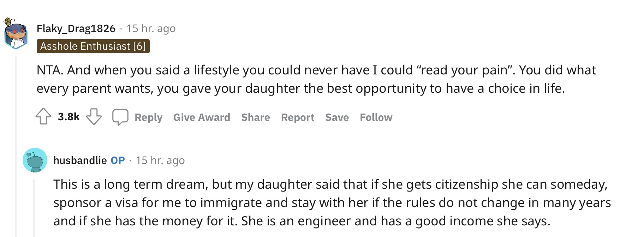Report Flaky_Drag1826's comment
The image size is (644, 237).
[298, 117]
